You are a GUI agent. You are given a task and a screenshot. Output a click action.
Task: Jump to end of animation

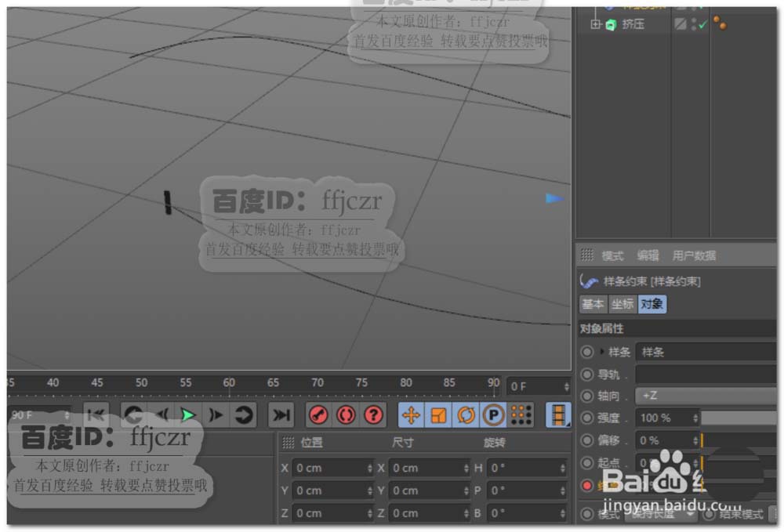click(281, 414)
